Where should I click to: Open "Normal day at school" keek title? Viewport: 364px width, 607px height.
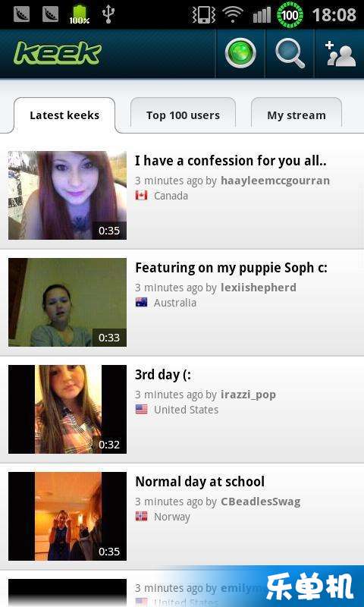199,482
